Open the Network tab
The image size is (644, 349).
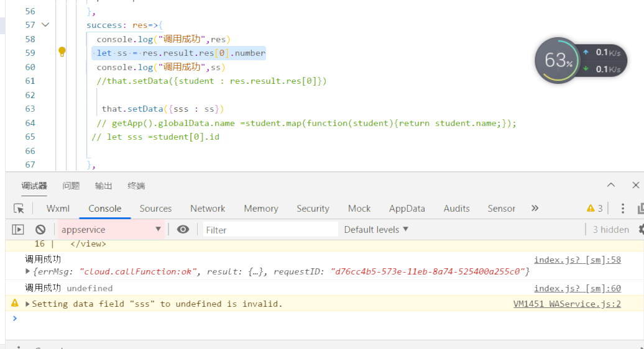[x=208, y=209]
